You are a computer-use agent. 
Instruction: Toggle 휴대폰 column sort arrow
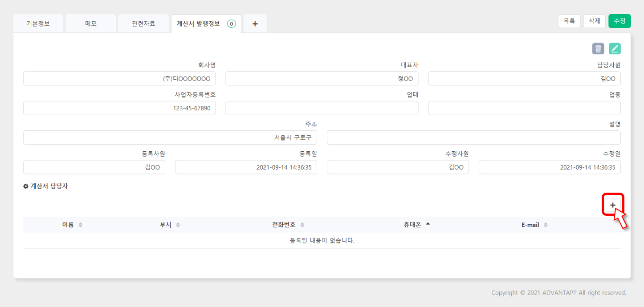tap(428, 224)
